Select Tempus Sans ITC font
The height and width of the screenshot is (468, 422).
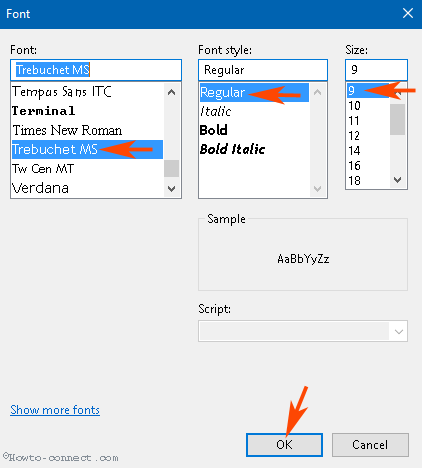click(x=87, y=92)
